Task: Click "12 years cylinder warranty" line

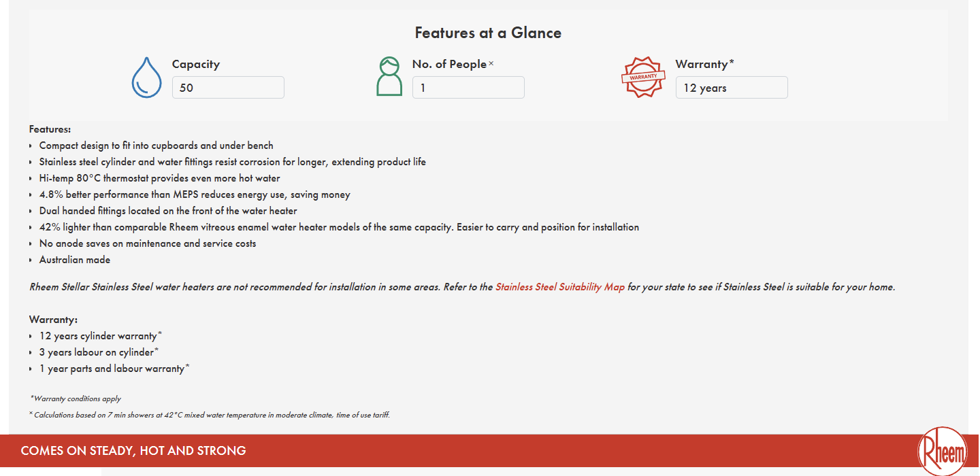Action: (x=101, y=336)
